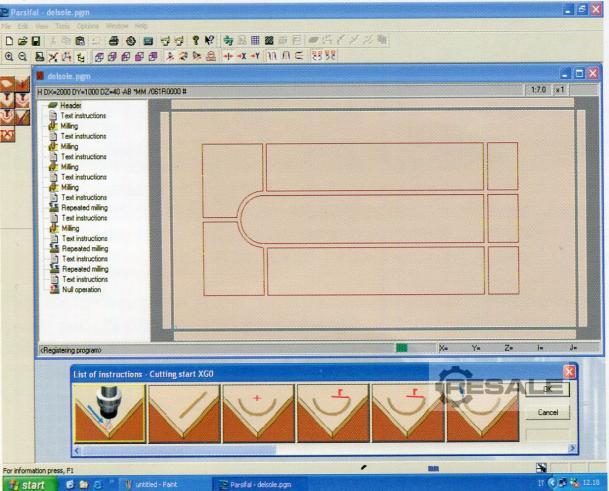Select the last Repeated milling entry
Viewport: 609px width, 491px height.
(x=85, y=269)
